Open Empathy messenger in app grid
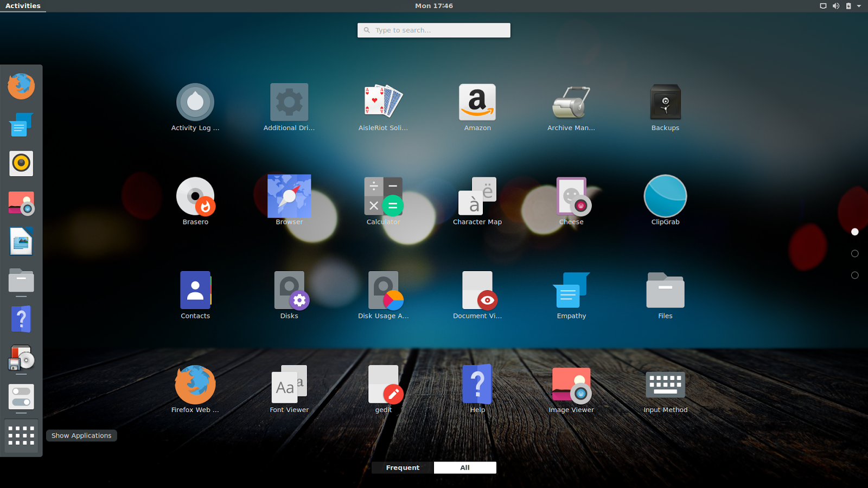This screenshot has height=488, width=868. tap(571, 296)
